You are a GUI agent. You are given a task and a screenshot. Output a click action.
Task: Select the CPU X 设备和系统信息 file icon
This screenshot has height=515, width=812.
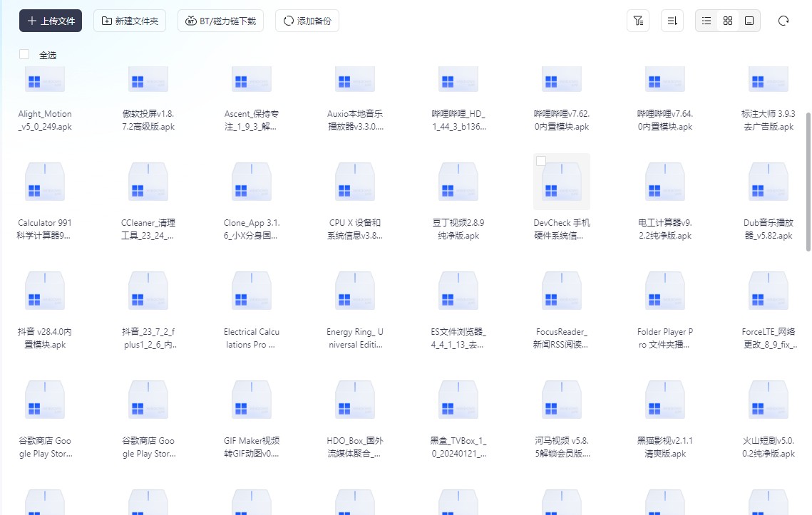(355, 182)
